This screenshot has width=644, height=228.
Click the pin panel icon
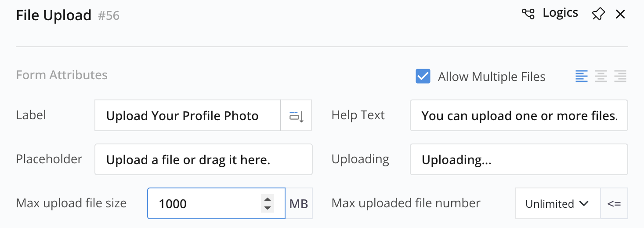pyautogui.click(x=598, y=15)
